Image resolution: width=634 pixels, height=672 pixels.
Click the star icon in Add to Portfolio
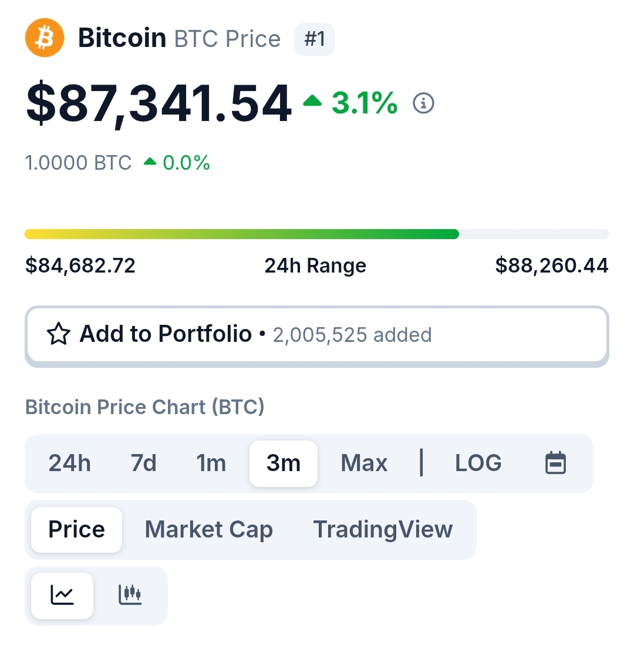(x=58, y=334)
